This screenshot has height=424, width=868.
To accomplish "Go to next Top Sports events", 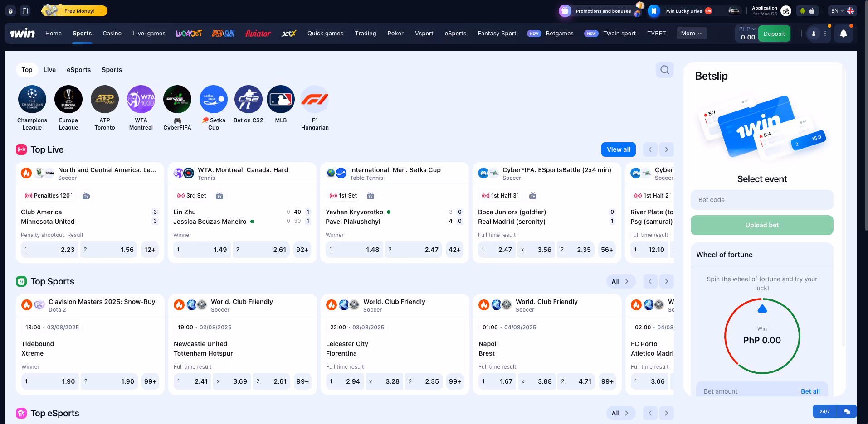I will tap(666, 281).
